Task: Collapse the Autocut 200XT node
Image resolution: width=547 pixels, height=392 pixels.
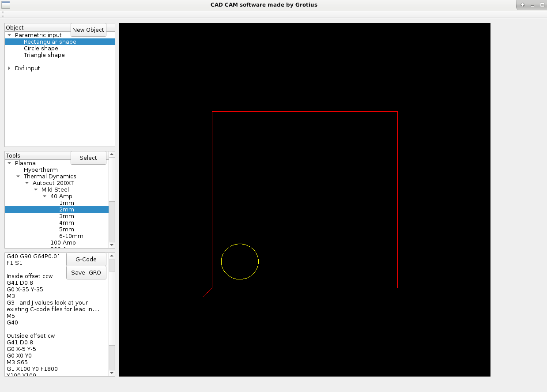Action: [27, 183]
